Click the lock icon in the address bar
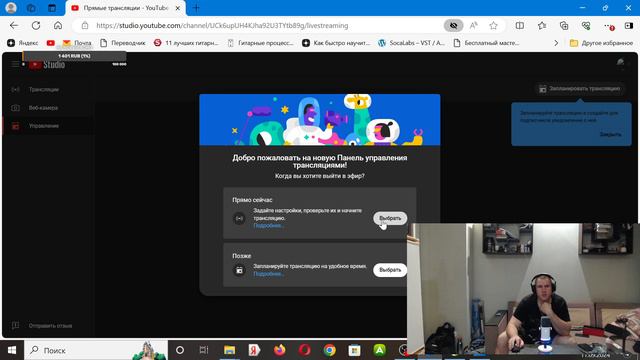The width and height of the screenshot is (640, 360). point(84,25)
